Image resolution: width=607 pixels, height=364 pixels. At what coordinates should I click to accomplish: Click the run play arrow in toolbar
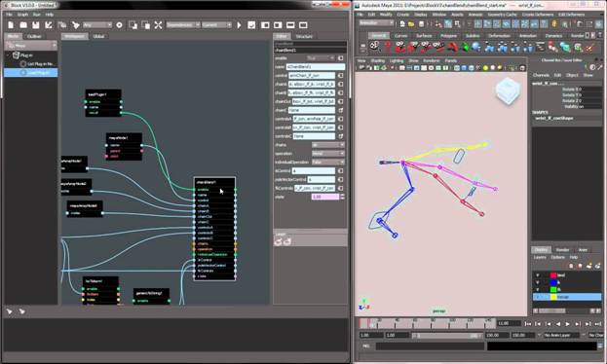click(x=239, y=25)
